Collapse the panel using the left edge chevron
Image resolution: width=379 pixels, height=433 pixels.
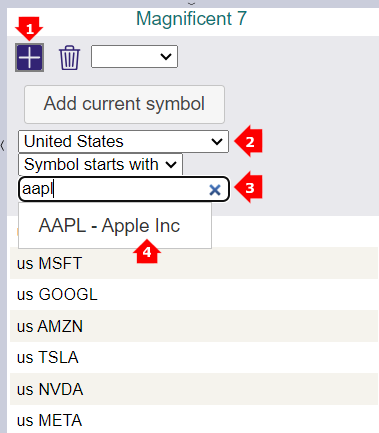3,145
